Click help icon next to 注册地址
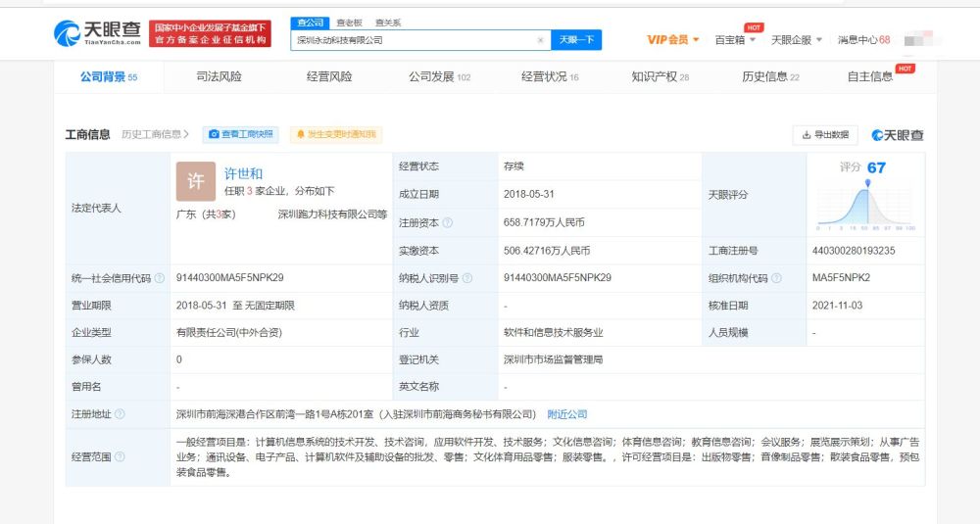 pos(120,414)
